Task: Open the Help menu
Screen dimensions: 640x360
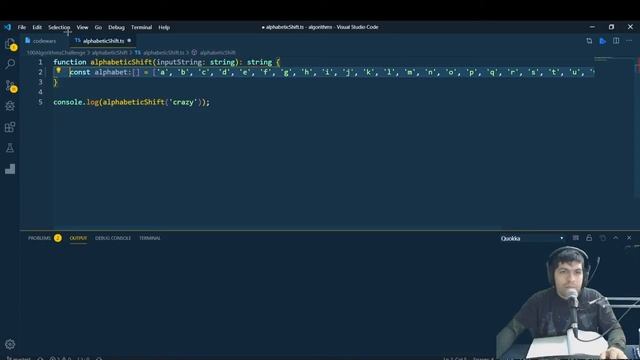Action: tap(164, 27)
